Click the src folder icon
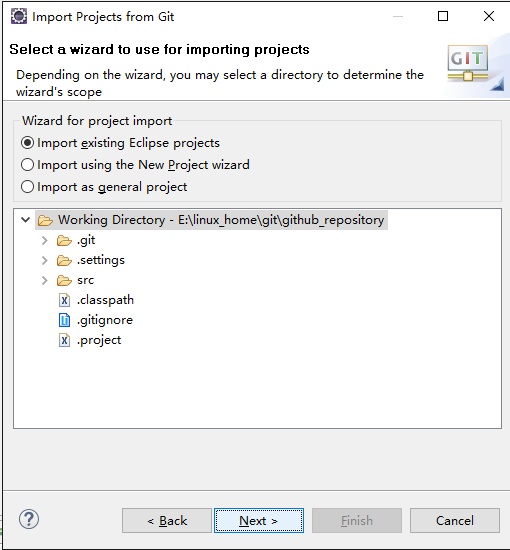The height and width of the screenshot is (550, 510). pyautogui.click(x=64, y=281)
